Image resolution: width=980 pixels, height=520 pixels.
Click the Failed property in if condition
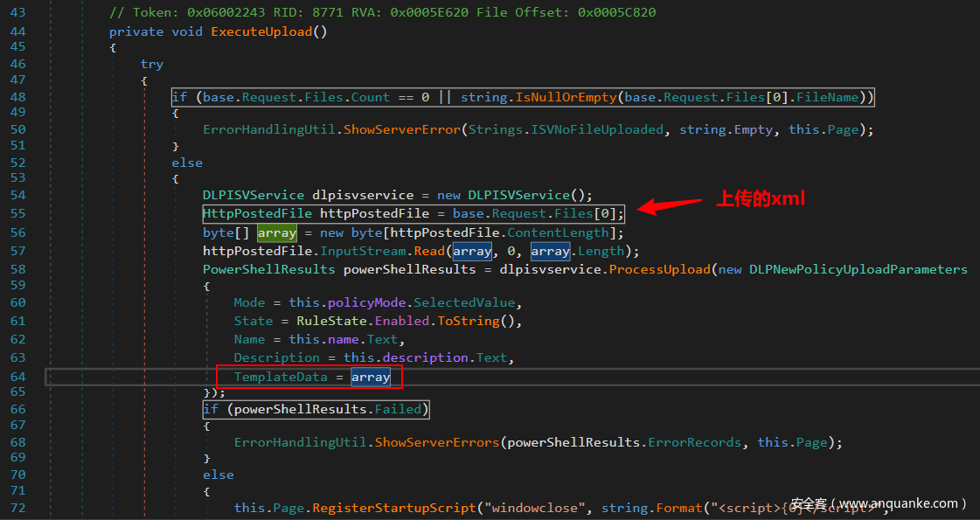click(398, 409)
